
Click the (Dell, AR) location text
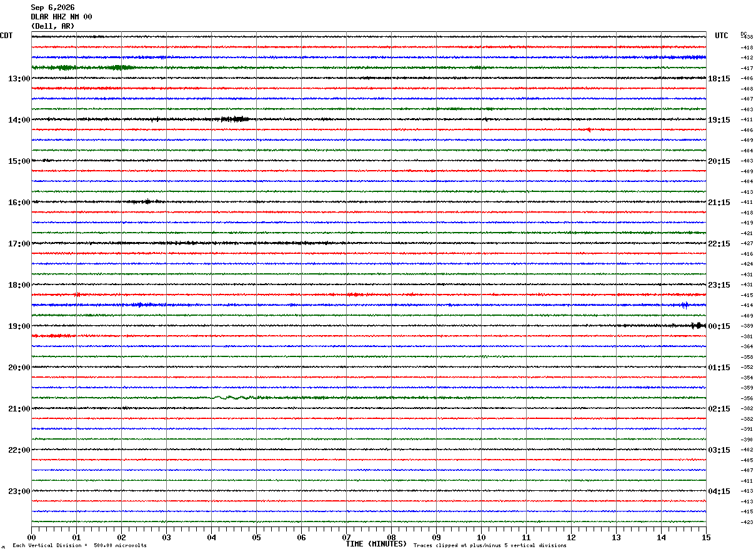point(52,26)
